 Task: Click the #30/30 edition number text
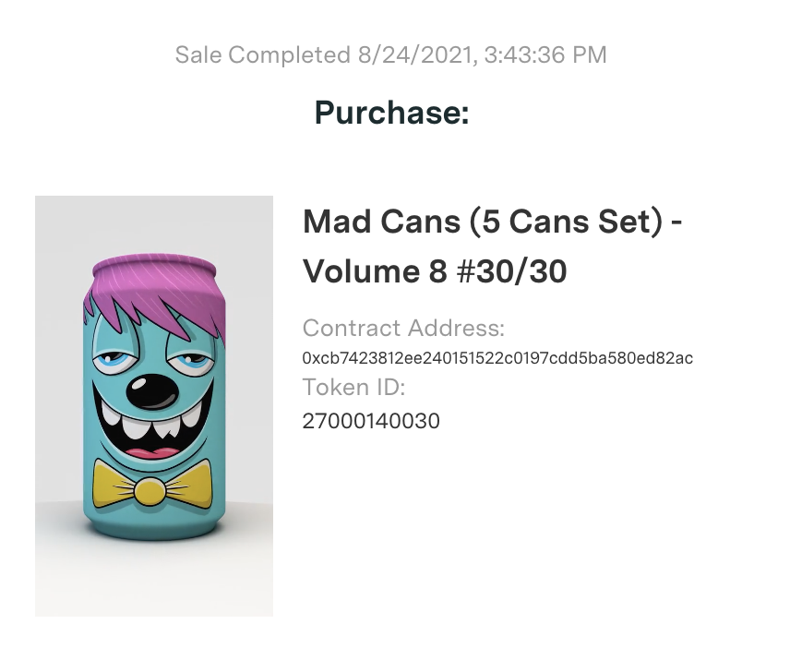tap(511, 271)
